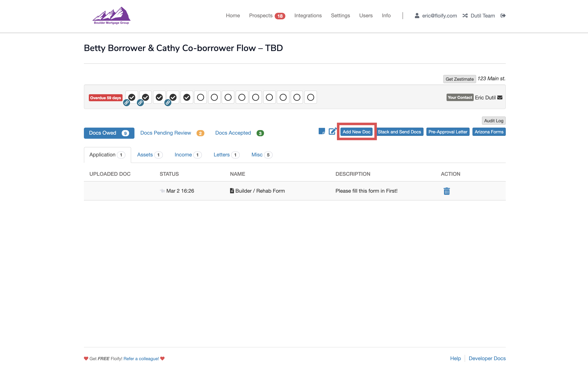Click the edit pencil icon
Image resolution: width=588 pixels, height=368 pixels.
[x=332, y=132]
